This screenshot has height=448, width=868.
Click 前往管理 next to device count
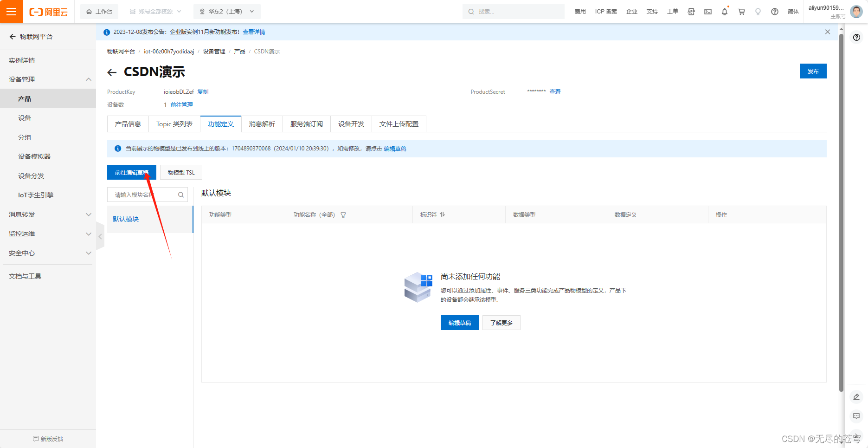tap(181, 105)
